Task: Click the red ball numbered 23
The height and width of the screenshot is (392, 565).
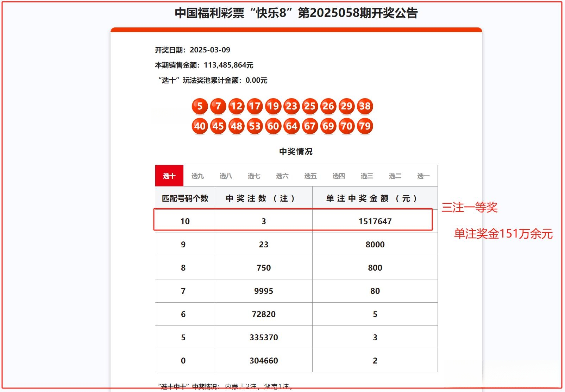Action: [x=291, y=106]
